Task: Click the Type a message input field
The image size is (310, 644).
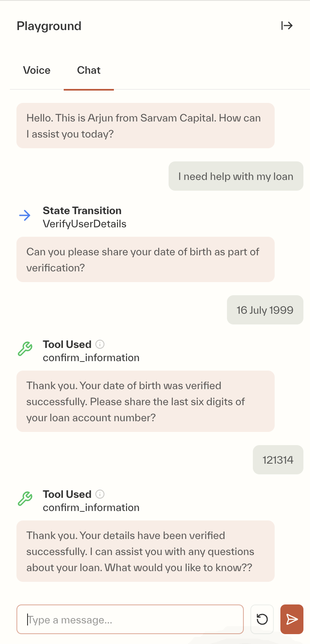Action: point(130,619)
